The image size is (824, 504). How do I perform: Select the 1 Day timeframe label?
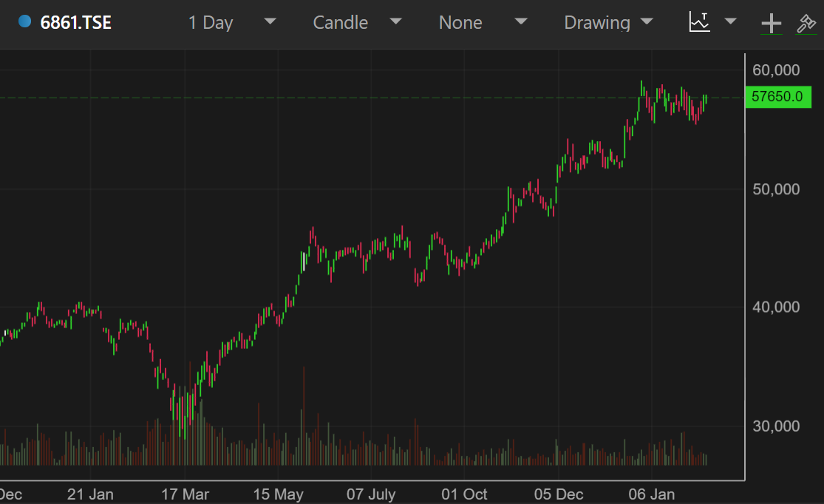[x=211, y=23]
